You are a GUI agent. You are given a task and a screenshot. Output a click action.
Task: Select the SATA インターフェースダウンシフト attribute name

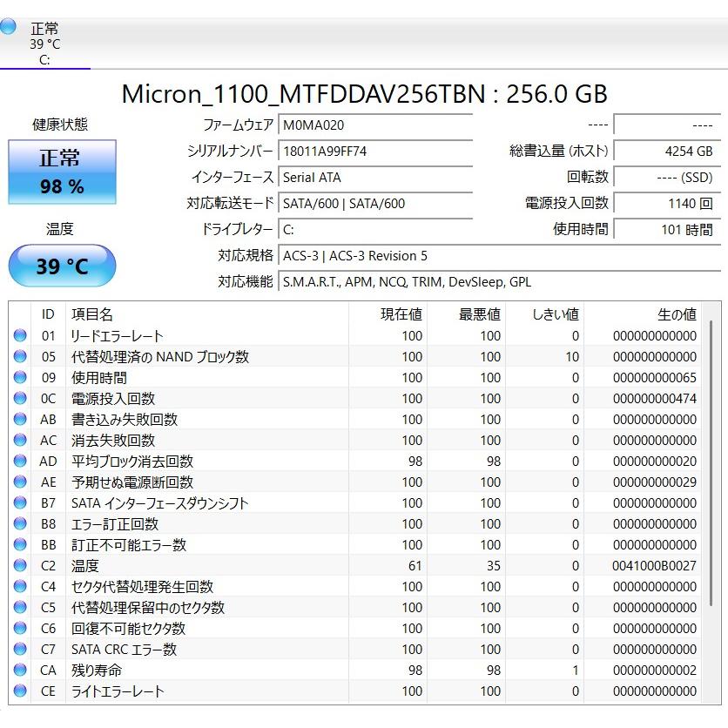159,502
